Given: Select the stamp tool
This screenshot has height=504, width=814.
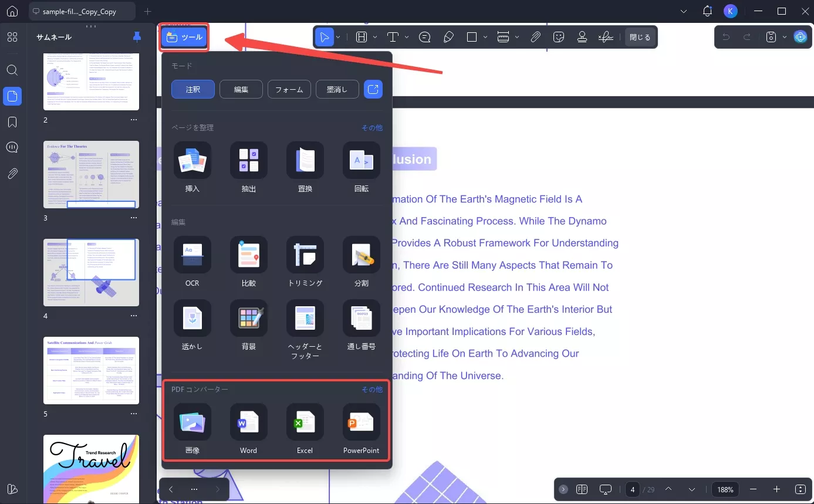Looking at the screenshot, I should tap(582, 37).
